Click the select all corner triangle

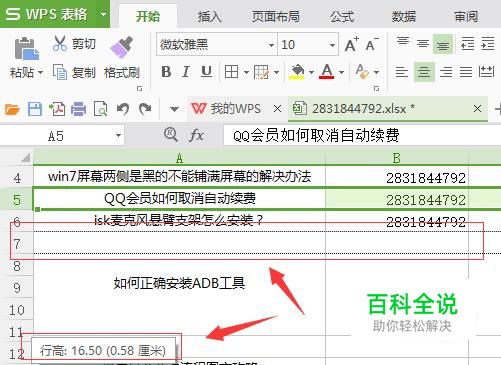click(x=25, y=157)
